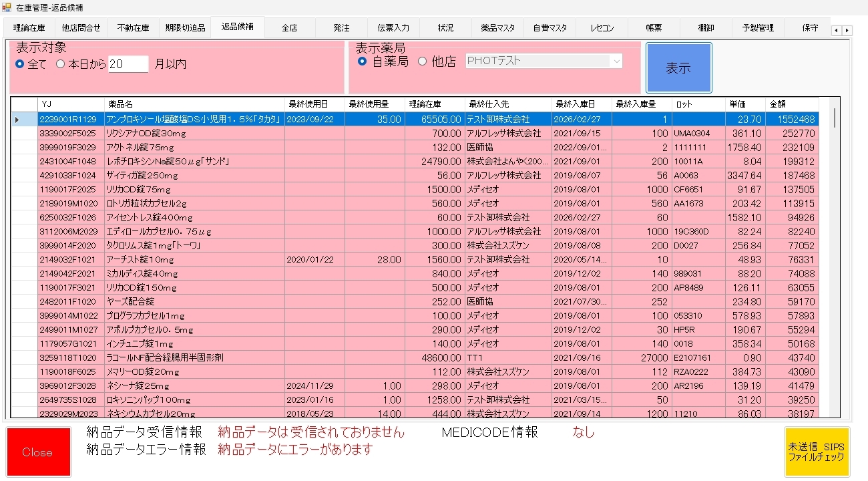Click the vertical scrollbar of the grid

(834, 267)
